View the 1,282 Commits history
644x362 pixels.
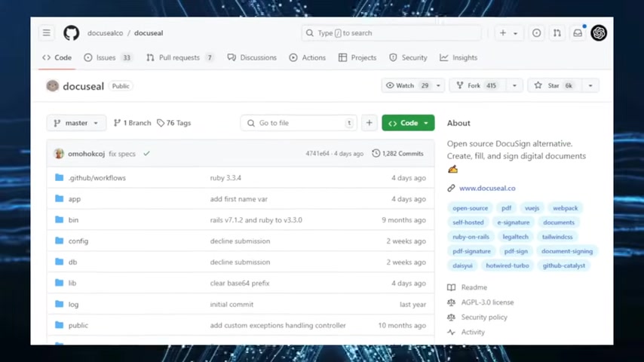[397, 154]
